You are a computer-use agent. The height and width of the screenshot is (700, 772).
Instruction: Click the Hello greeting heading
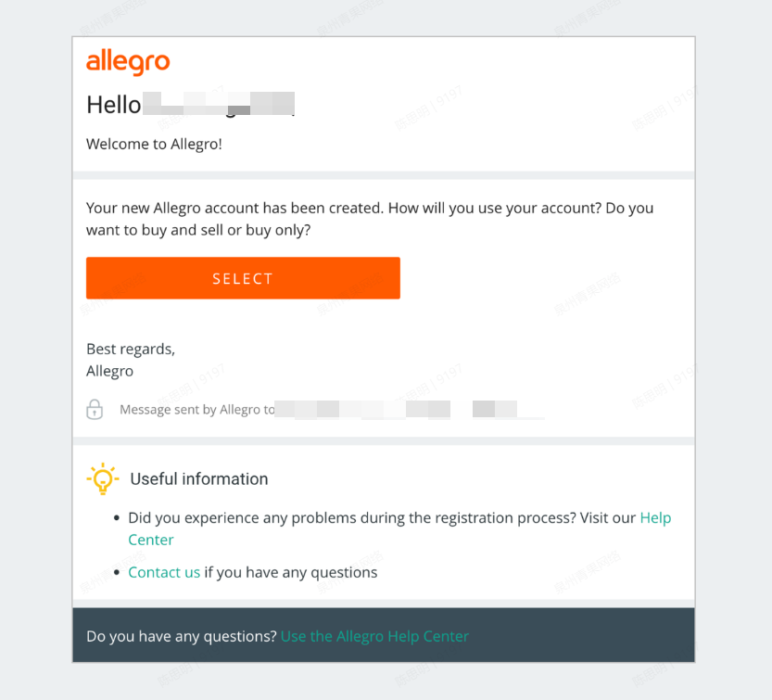[x=113, y=105]
